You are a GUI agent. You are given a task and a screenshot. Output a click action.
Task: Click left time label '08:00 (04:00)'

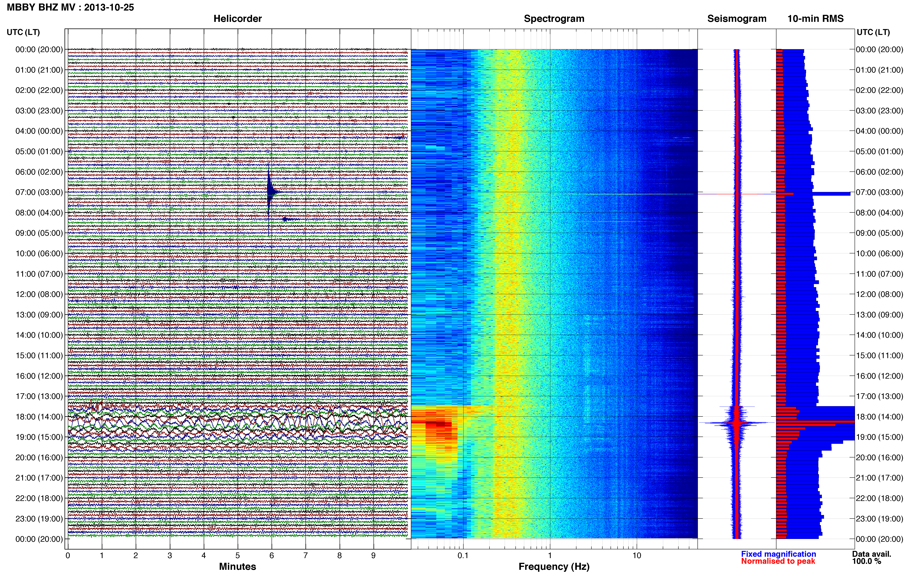(x=39, y=213)
